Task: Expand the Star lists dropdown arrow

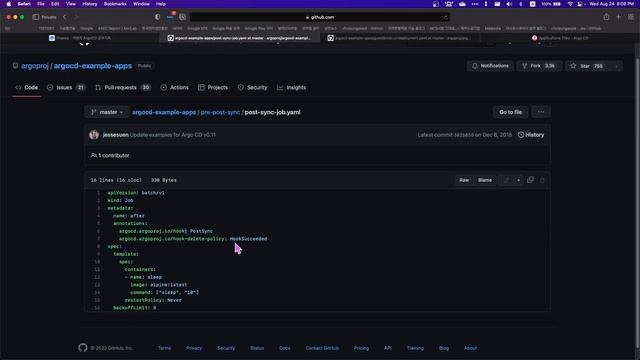Action: coord(616,66)
